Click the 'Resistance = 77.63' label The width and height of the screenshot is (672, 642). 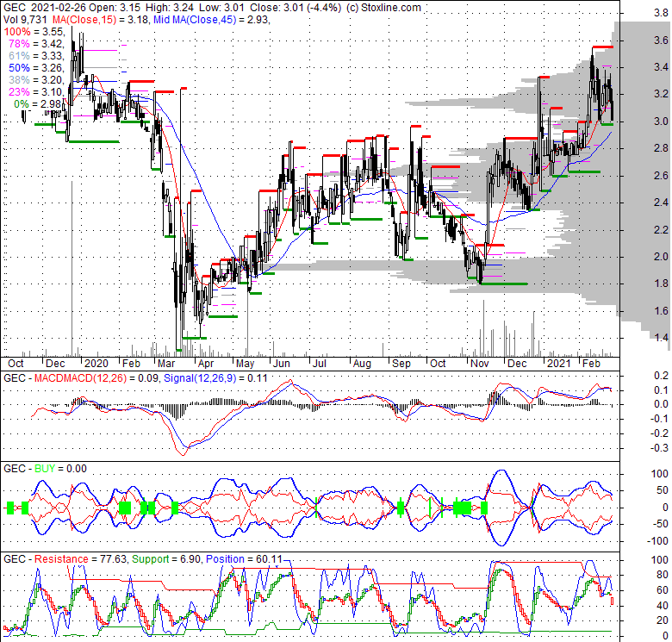click(x=81, y=559)
